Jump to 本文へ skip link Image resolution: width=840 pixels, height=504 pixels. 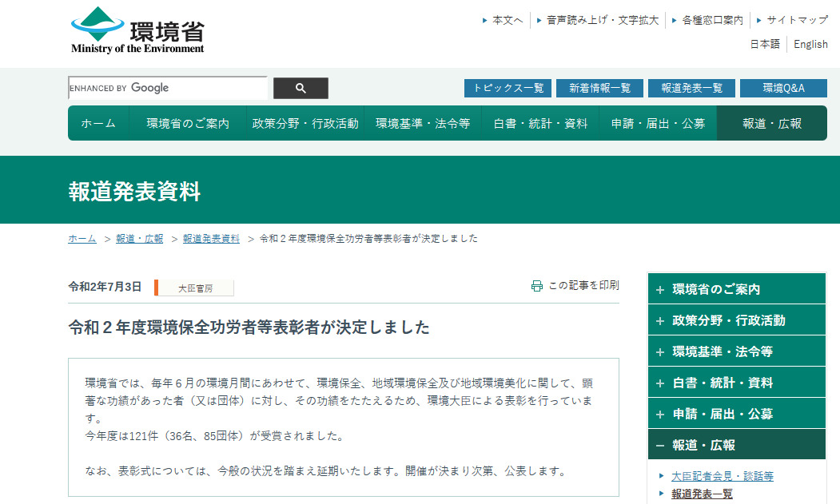(x=508, y=20)
